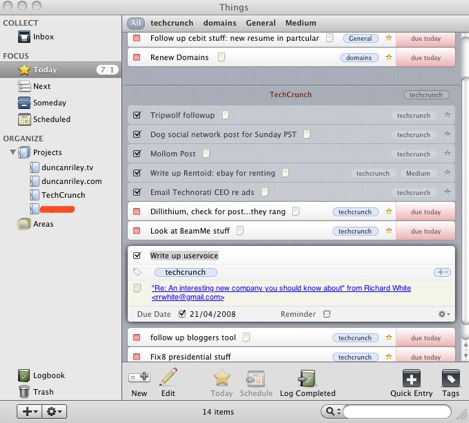Open Quick Entry from toolbar

point(411,378)
